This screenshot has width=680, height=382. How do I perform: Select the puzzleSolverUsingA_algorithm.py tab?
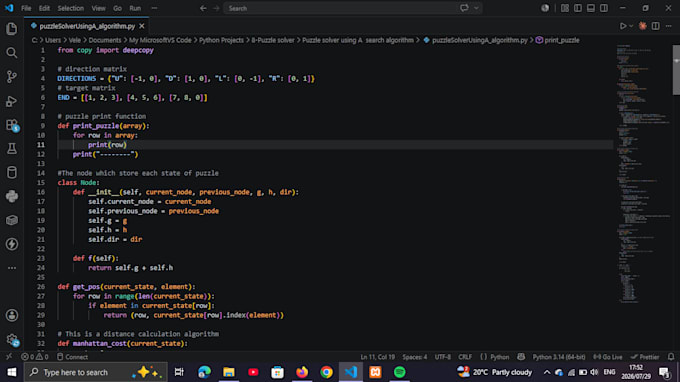pos(87,26)
